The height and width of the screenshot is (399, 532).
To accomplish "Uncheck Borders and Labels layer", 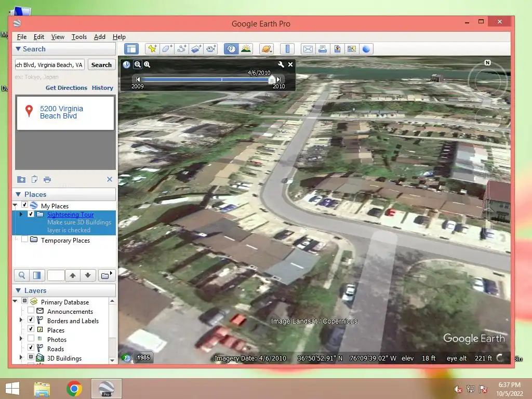I will [31, 320].
